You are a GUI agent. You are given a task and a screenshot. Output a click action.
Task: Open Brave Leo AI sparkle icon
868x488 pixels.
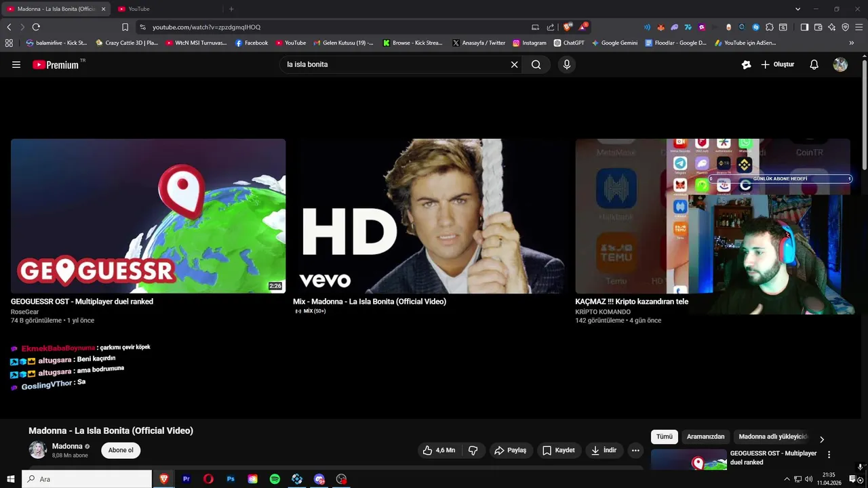(831, 27)
